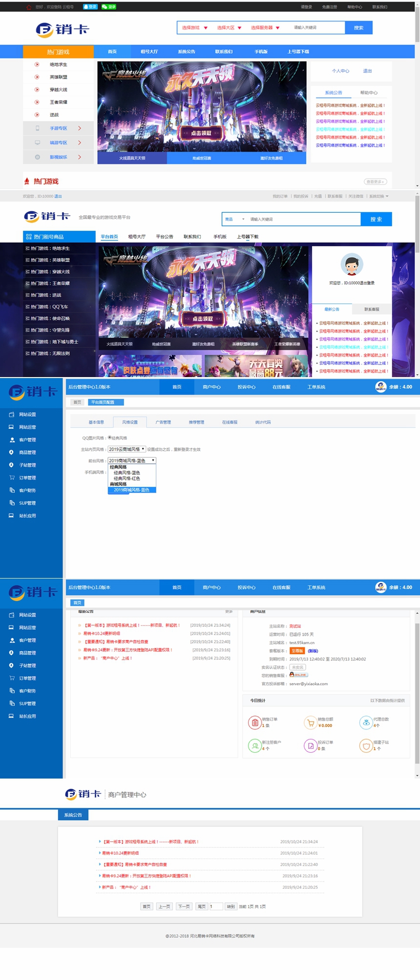Image resolution: width=420 pixels, height=980 pixels.
Task: Click the home icon in the top black bar
Action: coord(29,7)
